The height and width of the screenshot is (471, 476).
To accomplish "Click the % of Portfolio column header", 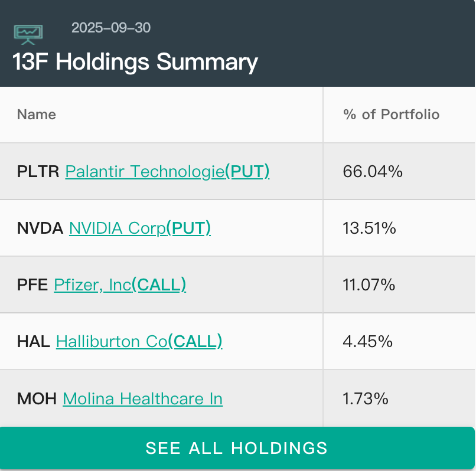I will click(x=391, y=115).
